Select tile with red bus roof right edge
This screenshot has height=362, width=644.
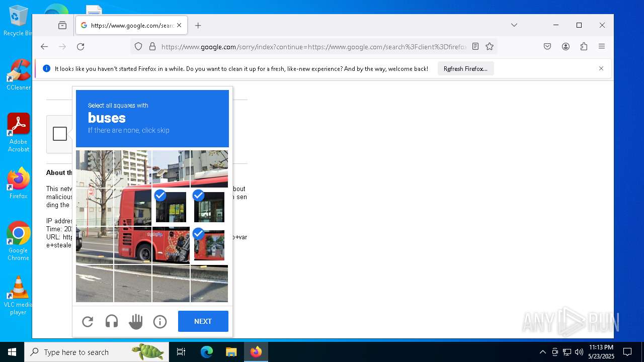[209, 169]
